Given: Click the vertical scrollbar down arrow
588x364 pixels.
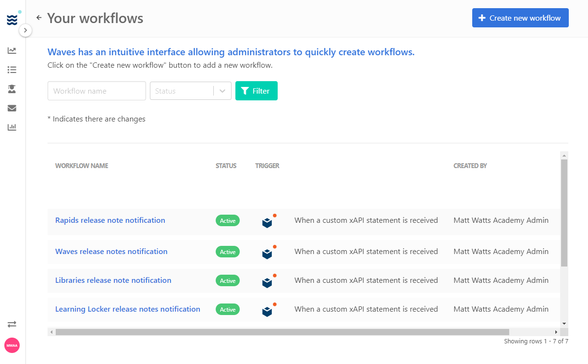Looking at the screenshot, I should [564, 324].
